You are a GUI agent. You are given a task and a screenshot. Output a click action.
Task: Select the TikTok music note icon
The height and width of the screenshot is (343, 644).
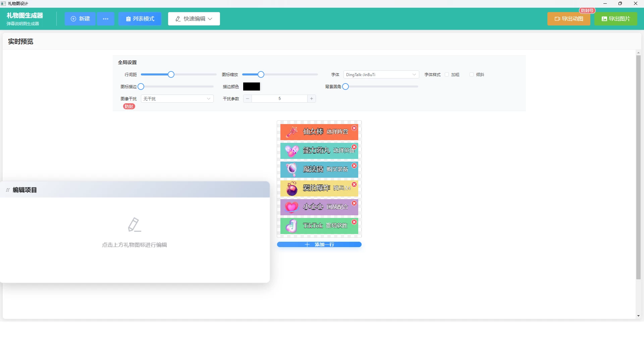(x=291, y=226)
